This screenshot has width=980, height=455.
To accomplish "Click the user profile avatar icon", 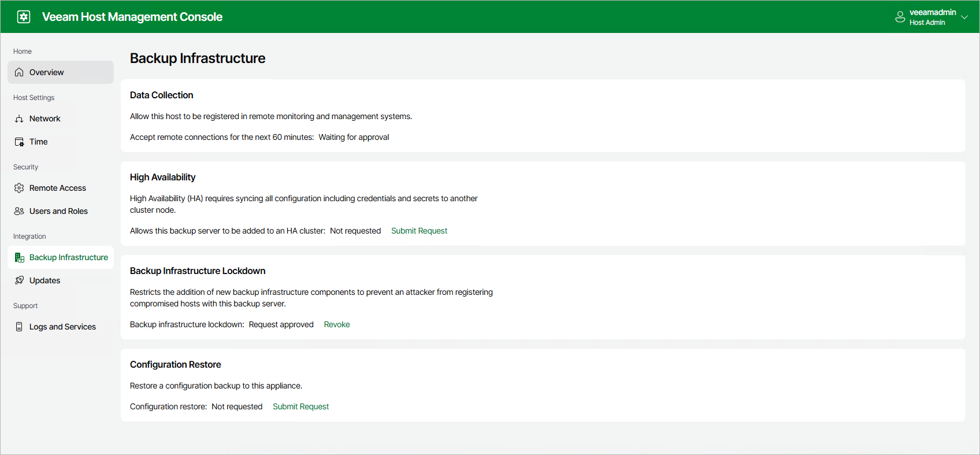I will [900, 17].
